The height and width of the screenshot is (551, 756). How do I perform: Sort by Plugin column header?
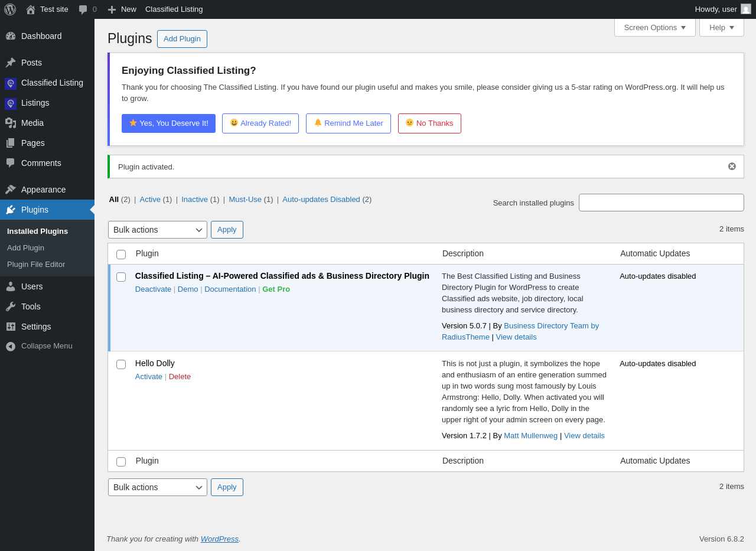pyautogui.click(x=147, y=253)
